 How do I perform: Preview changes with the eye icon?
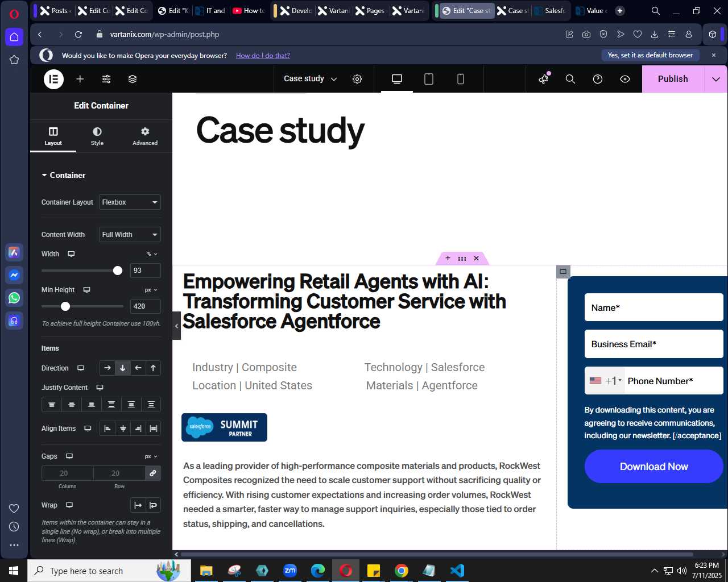625,79
